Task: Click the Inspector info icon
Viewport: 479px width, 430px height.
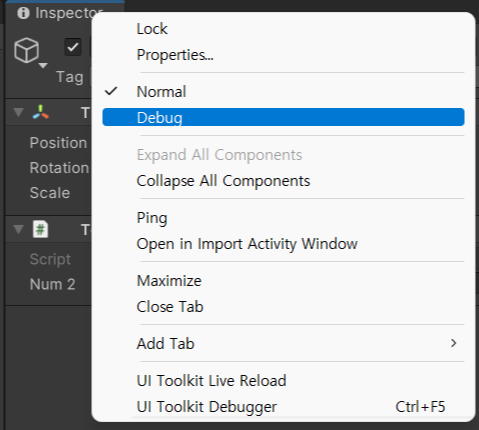Action: click(x=23, y=13)
